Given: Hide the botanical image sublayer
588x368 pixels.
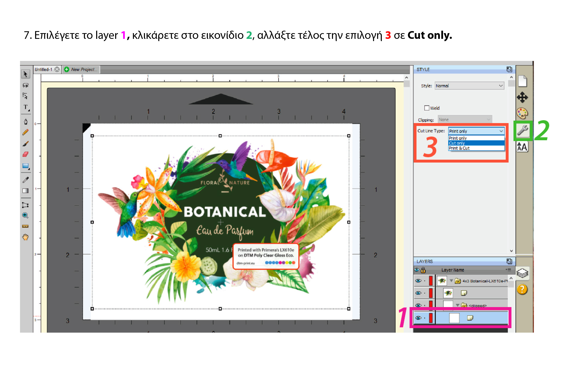Looking at the screenshot, I should tap(418, 293).
